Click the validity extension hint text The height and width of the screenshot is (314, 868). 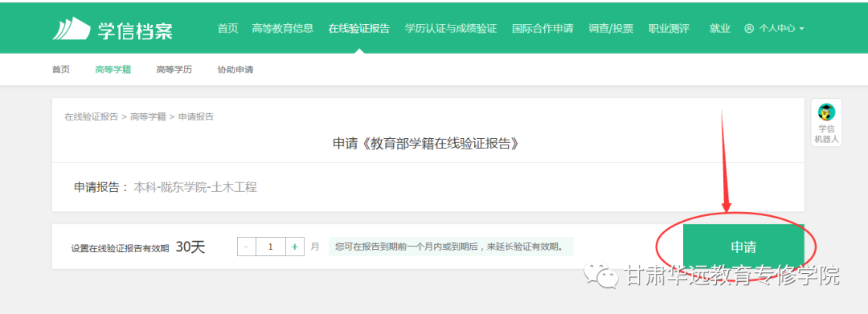click(451, 247)
